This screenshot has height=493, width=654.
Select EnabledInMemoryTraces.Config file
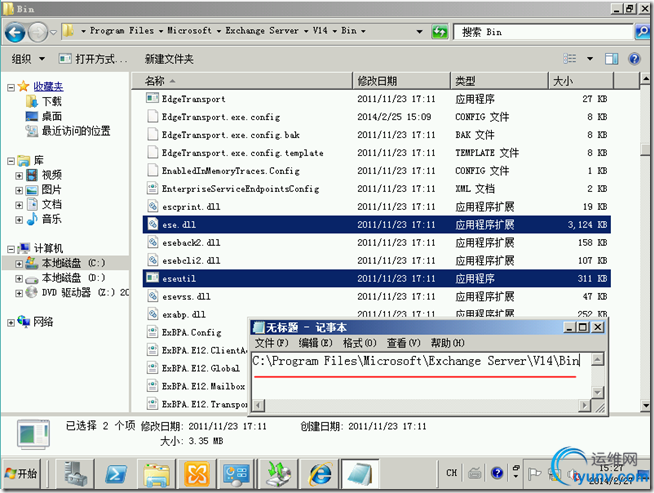tap(231, 171)
